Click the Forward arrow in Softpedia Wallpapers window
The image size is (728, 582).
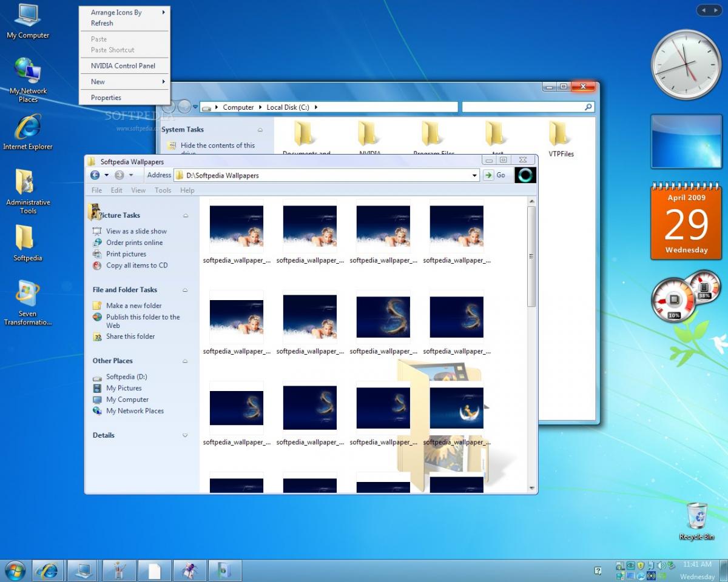[119, 175]
